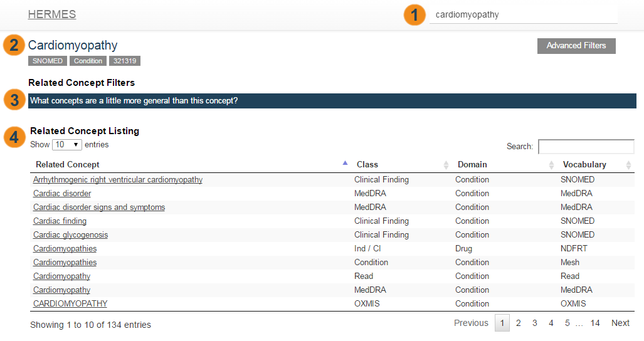The image size is (644, 341).
Task: Click the orange step 1 marker
Action: [x=413, y=15]
